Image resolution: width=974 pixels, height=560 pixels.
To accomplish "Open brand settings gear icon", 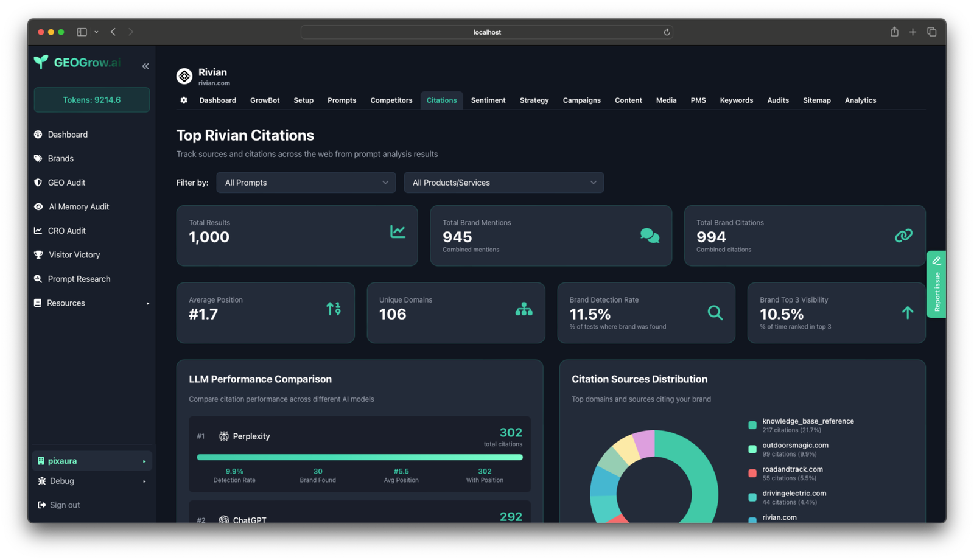I will click(x=184, y=100).
